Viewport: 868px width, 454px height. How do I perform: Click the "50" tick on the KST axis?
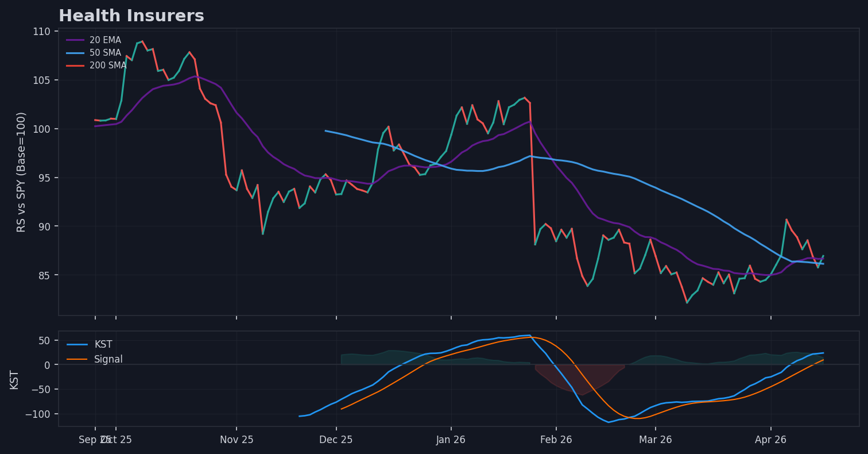[x=45, y=340]
